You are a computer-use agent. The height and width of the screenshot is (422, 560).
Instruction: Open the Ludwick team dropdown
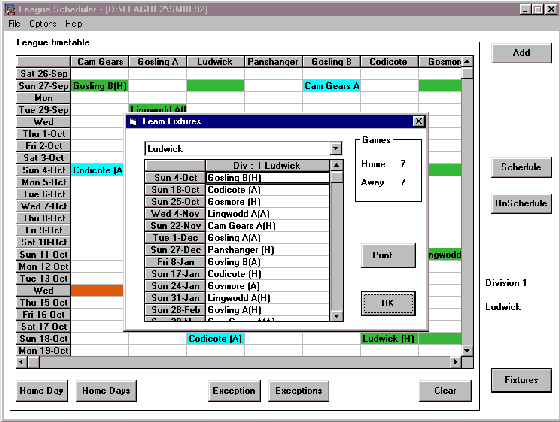[336, 149]
